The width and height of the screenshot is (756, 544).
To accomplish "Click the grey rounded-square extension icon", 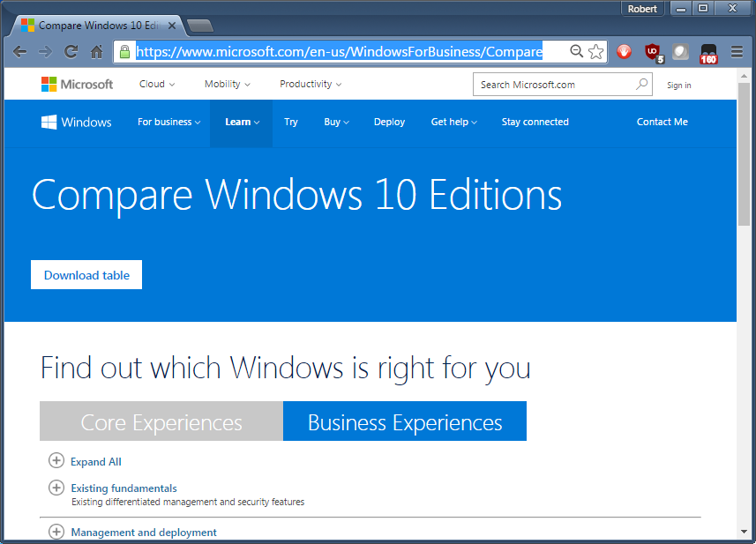I will tap(680, 51).
